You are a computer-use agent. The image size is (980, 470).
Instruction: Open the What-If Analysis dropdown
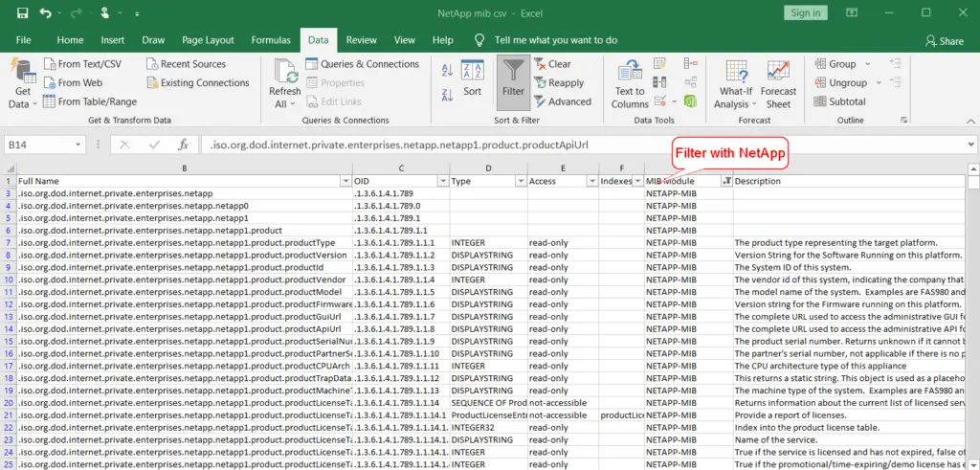click(736, 85)
